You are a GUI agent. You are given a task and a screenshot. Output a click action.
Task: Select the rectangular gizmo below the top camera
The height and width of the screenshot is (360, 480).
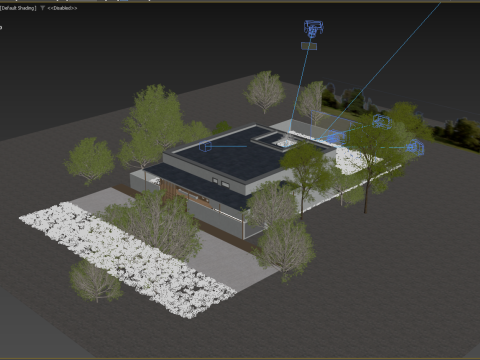[309, 46]
